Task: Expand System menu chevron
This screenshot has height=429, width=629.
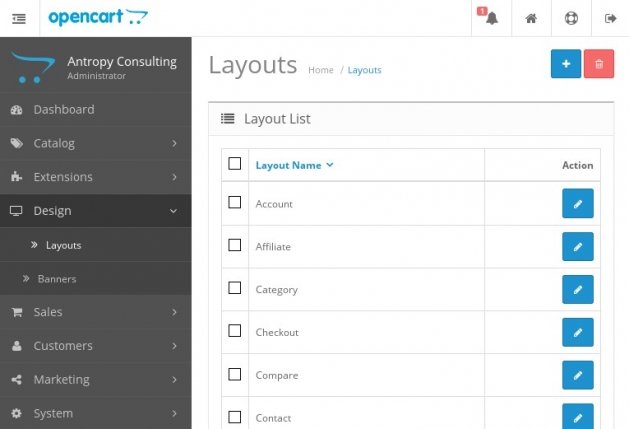Action: tap(174, 413)
